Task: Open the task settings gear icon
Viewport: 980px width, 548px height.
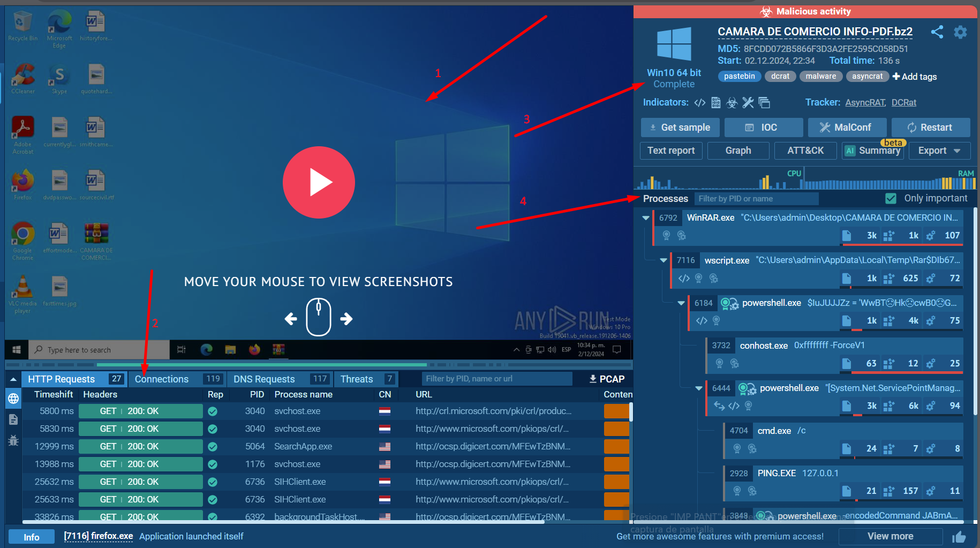Action: (961, 32)
